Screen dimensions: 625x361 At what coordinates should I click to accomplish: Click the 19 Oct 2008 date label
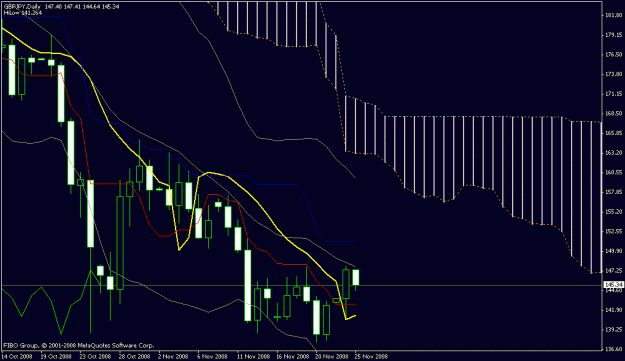pos(56,356)
